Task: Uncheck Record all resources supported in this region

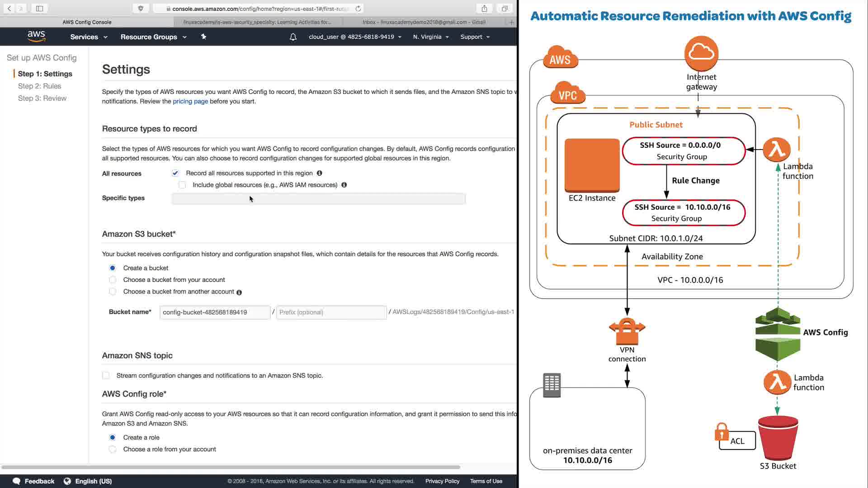Action: click(175, 173)
